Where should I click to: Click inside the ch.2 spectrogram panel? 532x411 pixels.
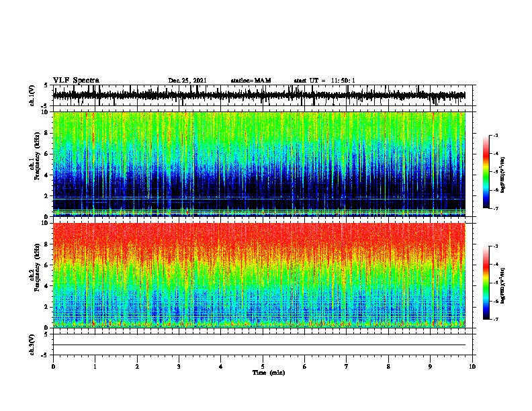pos(259,275)
